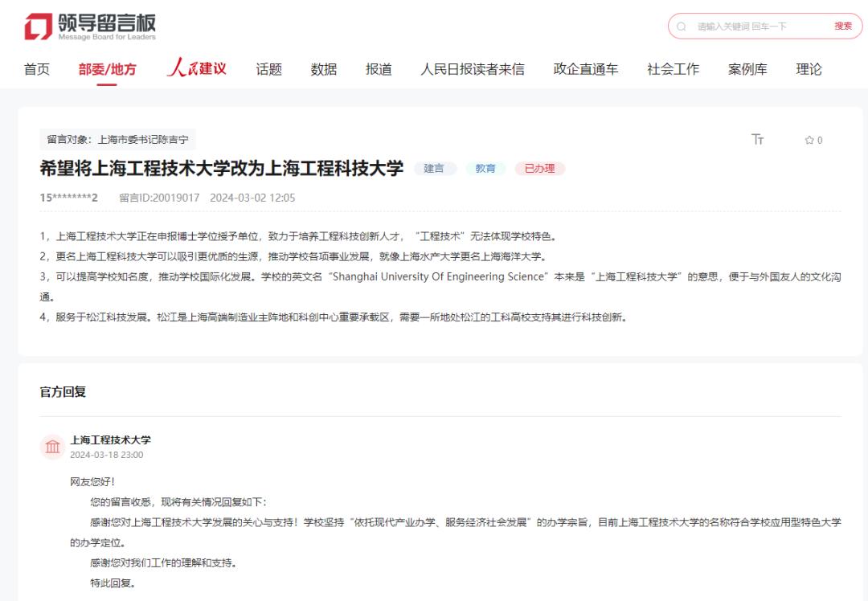The image size is (868, 601).
Task: Open the 数据 navigation item
Action: click(324, 69)
